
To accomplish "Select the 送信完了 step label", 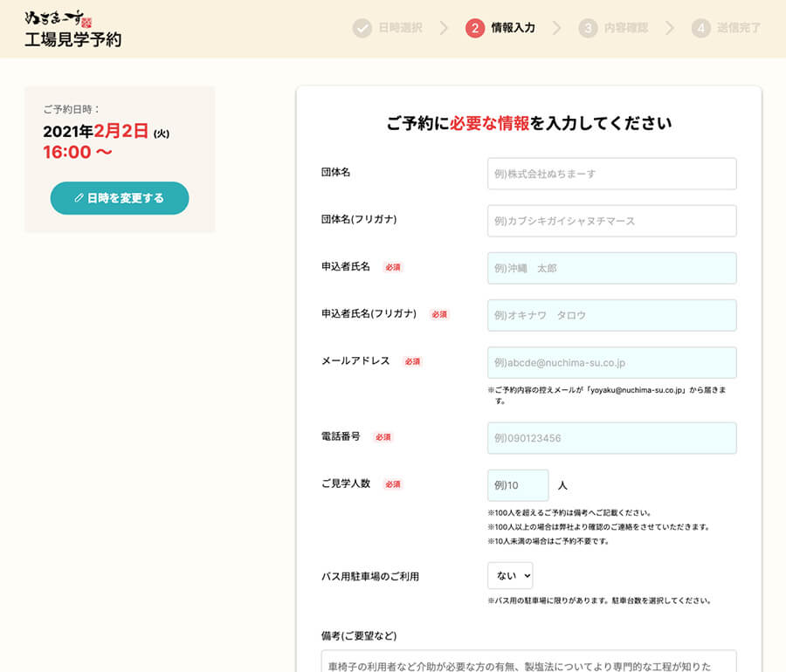I will click(x=739, y=28).
